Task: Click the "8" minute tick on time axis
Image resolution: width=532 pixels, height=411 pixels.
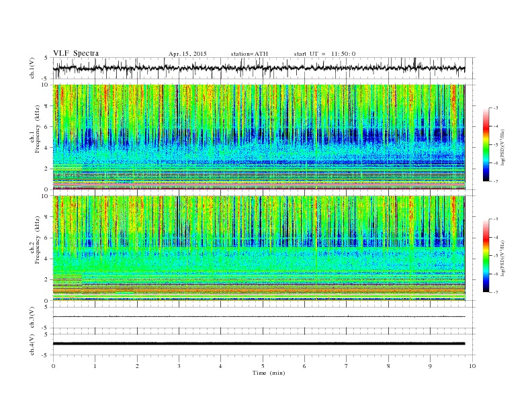Action: (x=388, y=366)
